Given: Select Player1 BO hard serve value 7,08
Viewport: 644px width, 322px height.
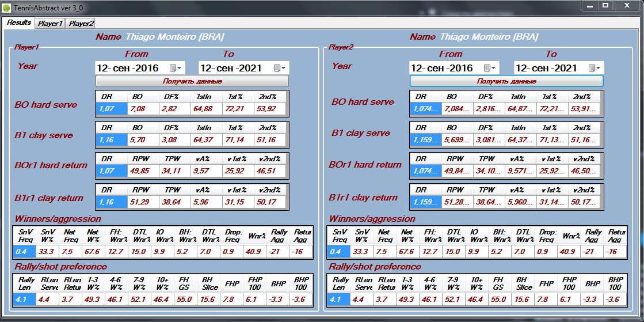Looking at the screenshot, I should (143, 109).
